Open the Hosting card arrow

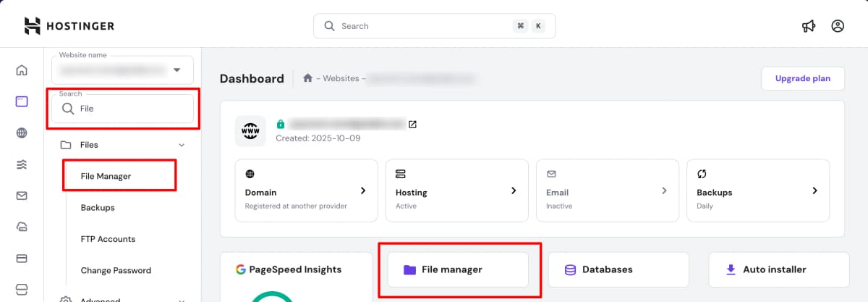pos(514,190)
